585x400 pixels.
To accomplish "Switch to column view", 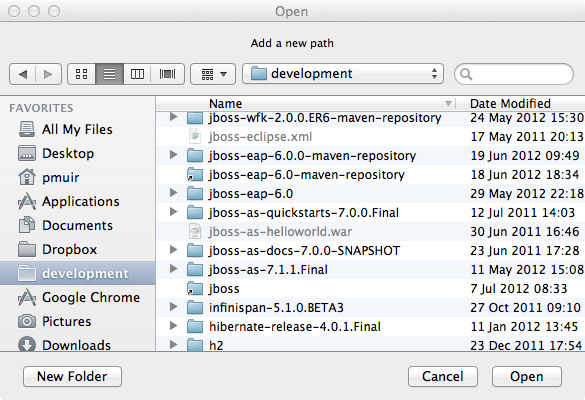I will (x=137, y=74).
